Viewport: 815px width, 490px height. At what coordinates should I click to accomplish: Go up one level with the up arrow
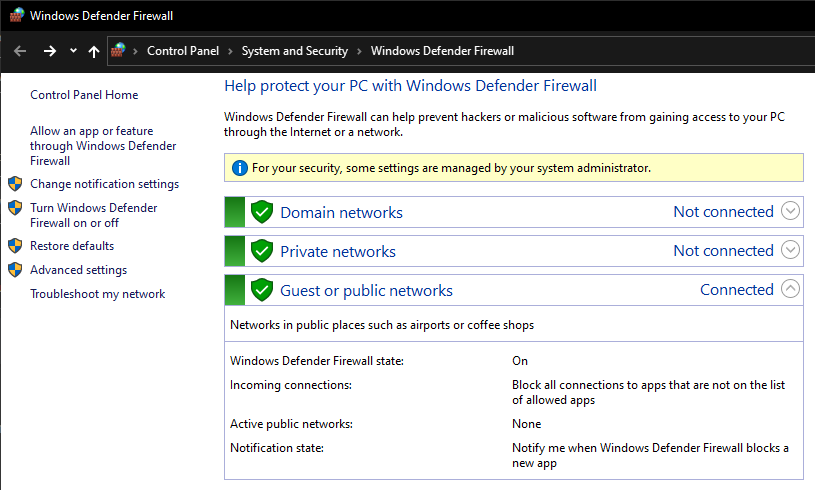(x=94, y=51)
